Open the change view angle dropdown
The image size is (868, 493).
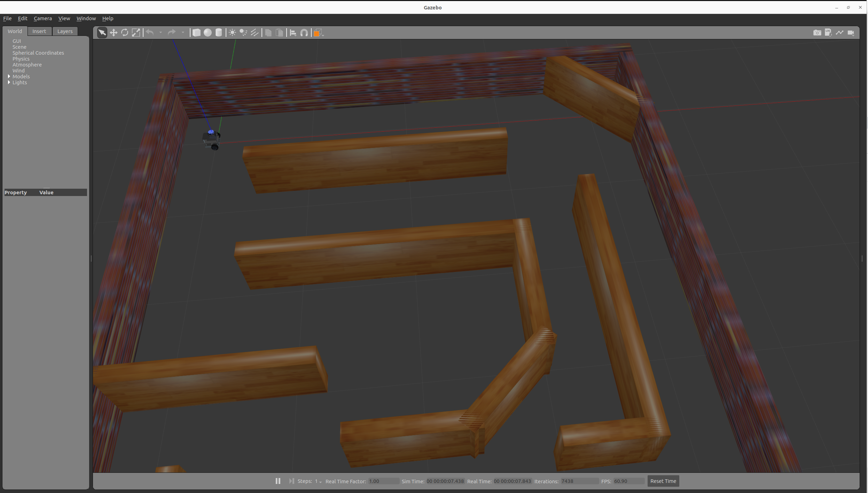(x=318, y=33)
